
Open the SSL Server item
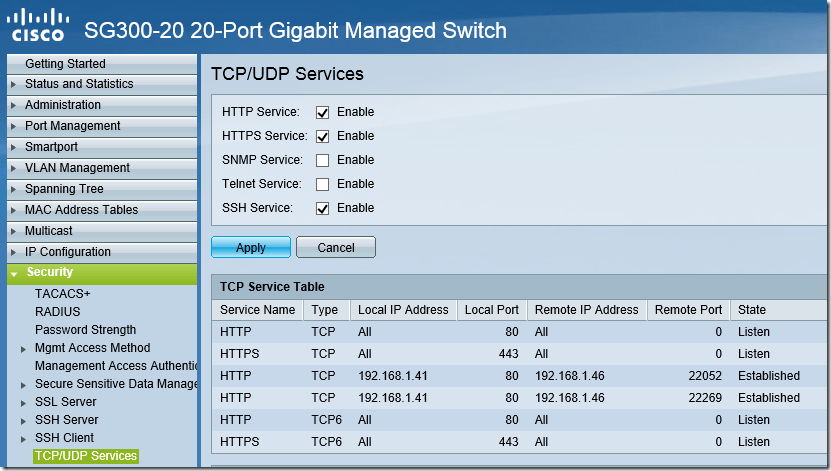point(66,402)
